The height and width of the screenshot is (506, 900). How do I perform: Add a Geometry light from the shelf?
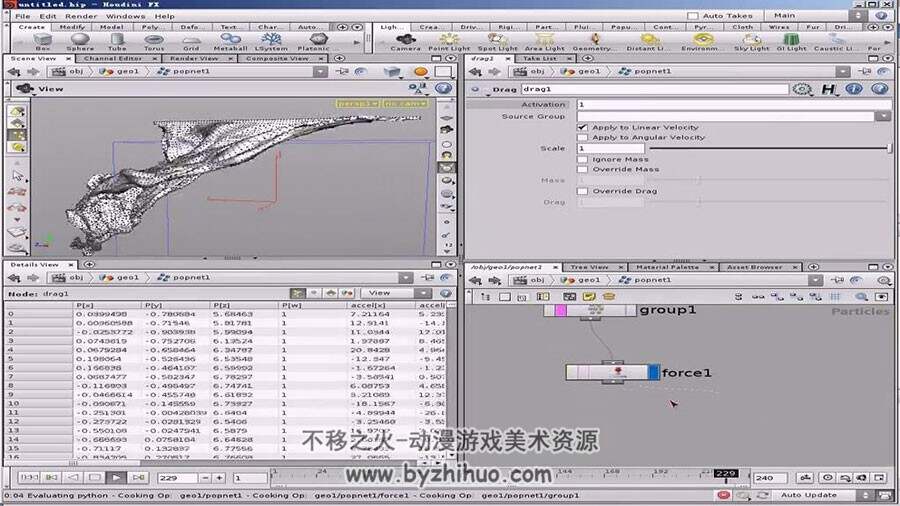pos(594,41)
